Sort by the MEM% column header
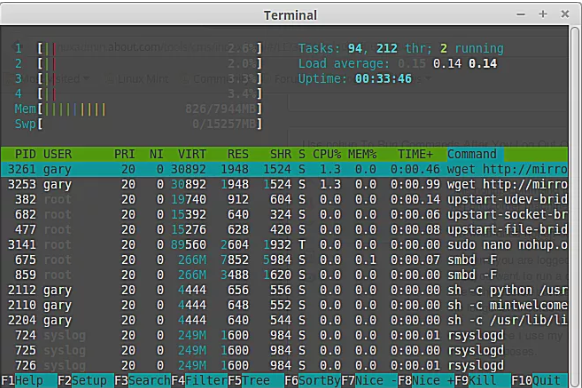This screenshot has height=388, width=582. [x=362, y=154]
